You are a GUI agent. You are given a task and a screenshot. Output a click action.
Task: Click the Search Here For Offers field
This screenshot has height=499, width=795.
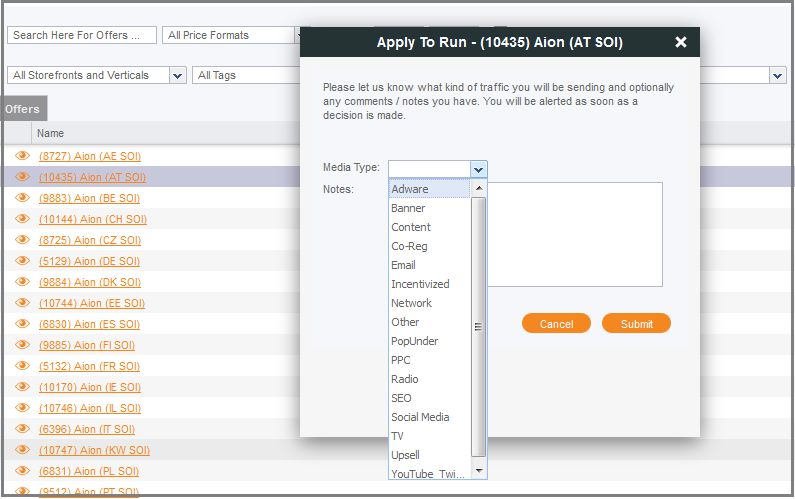point(82,35)
